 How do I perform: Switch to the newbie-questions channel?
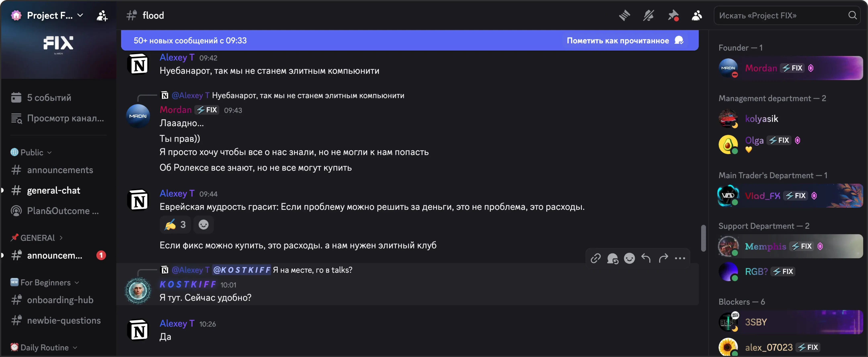click(64, 320)
